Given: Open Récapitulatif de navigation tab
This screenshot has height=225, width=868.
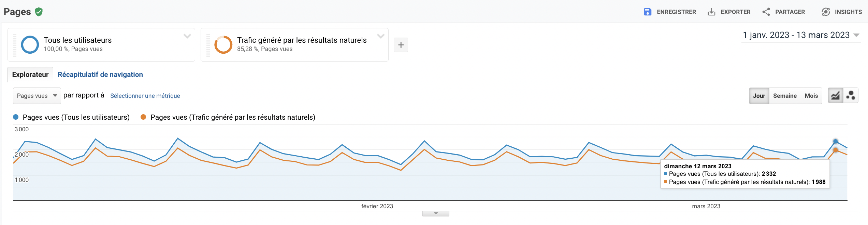Looking at the screenshot, I should click(100, 75).
